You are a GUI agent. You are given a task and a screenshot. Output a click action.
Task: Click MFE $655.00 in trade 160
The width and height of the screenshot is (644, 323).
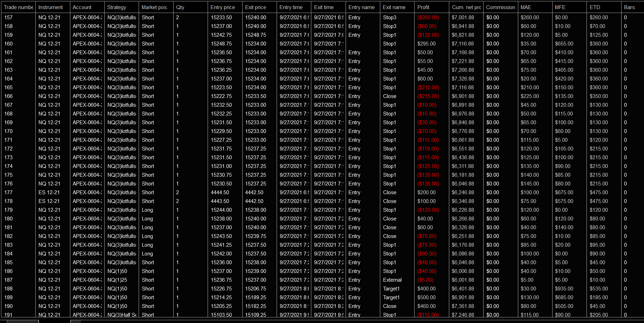click(564, 44)
